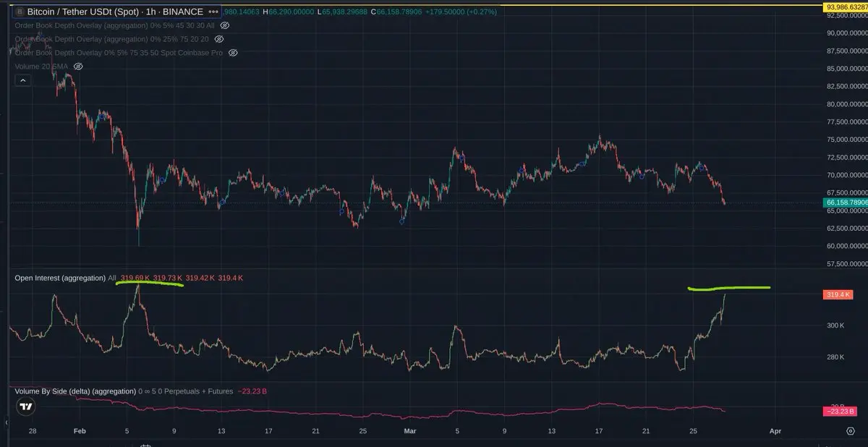Show the Order Book Depth Overlay 25% 75 20 20

(219, 39)
